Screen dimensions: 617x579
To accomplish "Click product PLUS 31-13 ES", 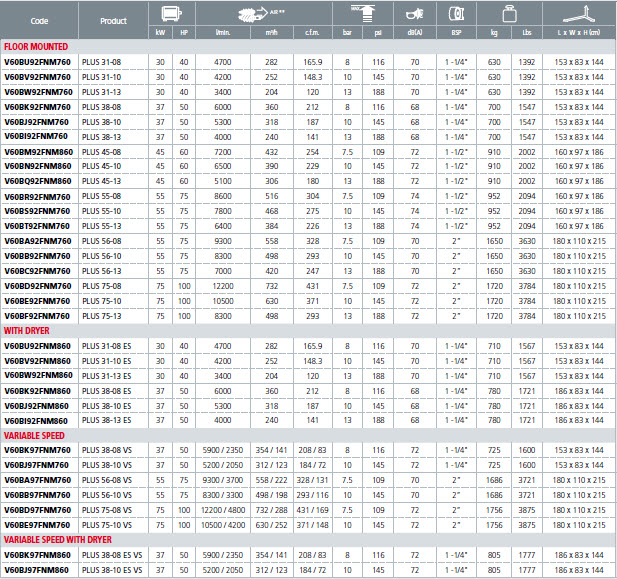I will tap(107, 376).
